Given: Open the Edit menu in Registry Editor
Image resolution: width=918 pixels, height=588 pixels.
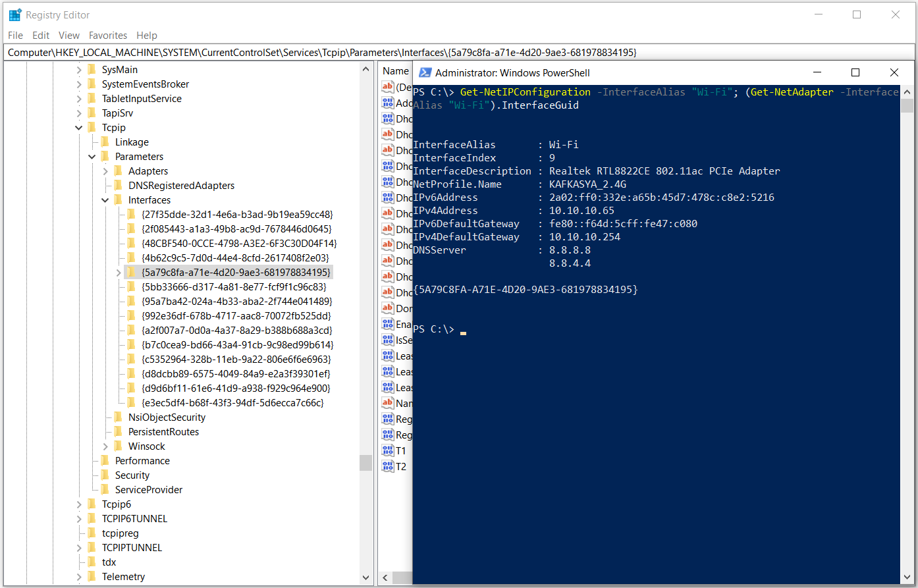Looking at the screenshot, I should (x=41, y=36).
